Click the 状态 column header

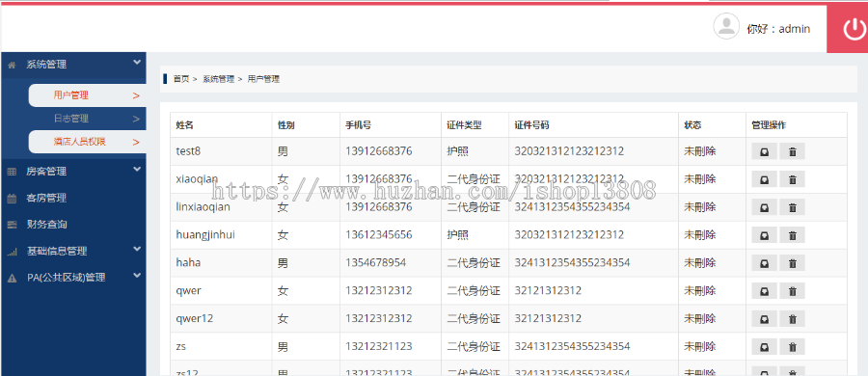coord(692,125)
